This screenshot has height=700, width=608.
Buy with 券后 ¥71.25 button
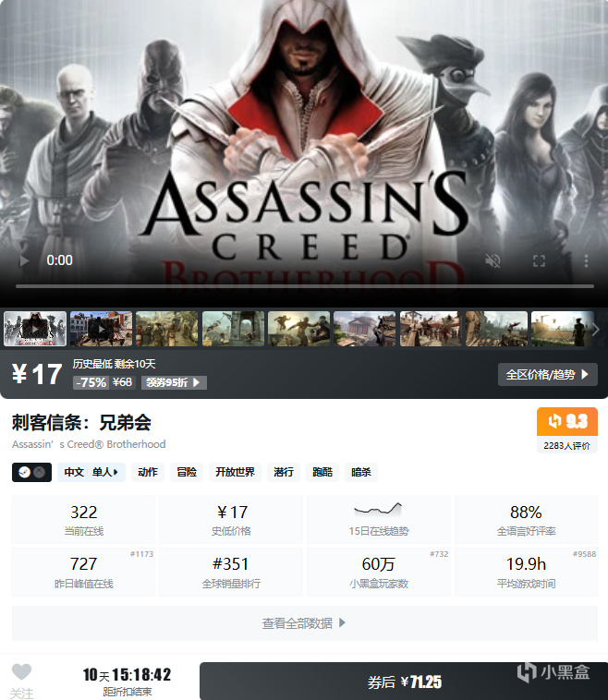(404, 682)
